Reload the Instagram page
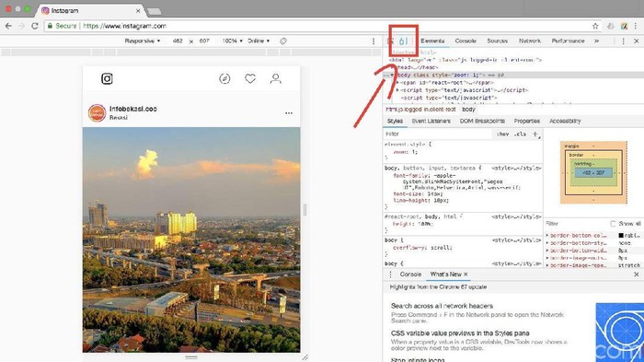This screenshot has height=362, width=644. pyautogui.click(x=35, y=26)
